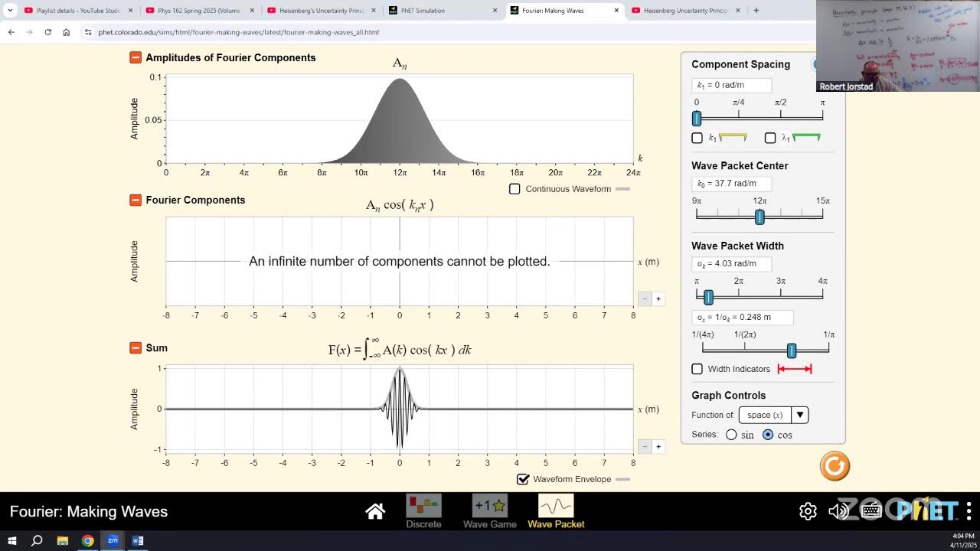The width and height of the screenshot is (980, 551).
Task: Open the PhET menu kebab icon
Action: tap(969, 511)
